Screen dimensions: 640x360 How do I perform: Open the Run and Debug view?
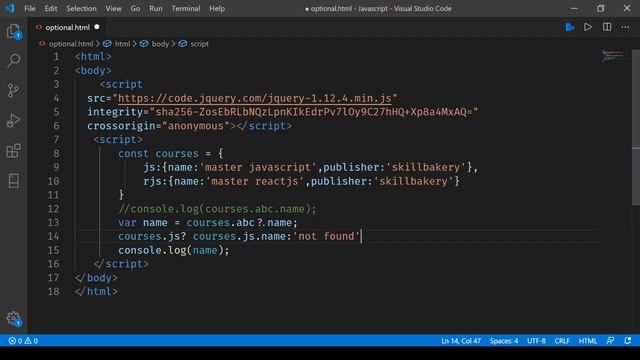13,120
